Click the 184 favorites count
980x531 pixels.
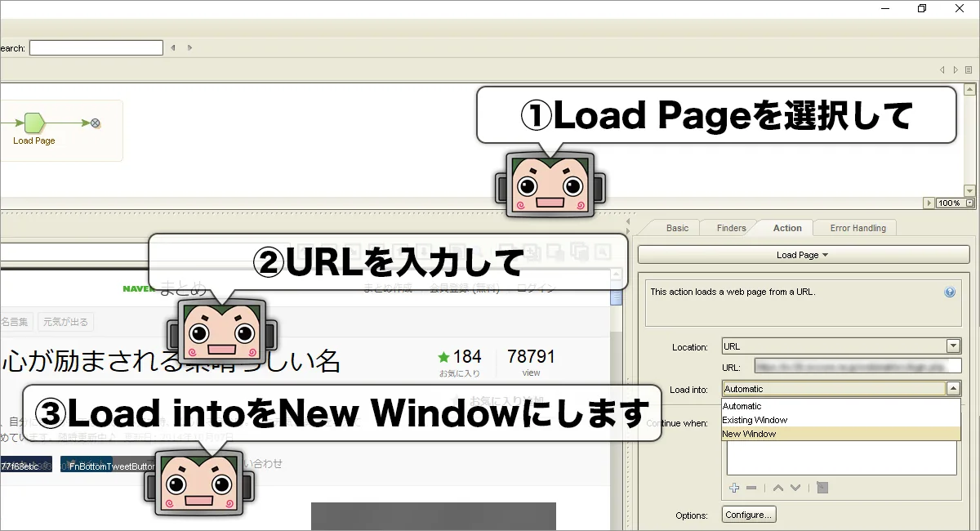coord(467,357)
